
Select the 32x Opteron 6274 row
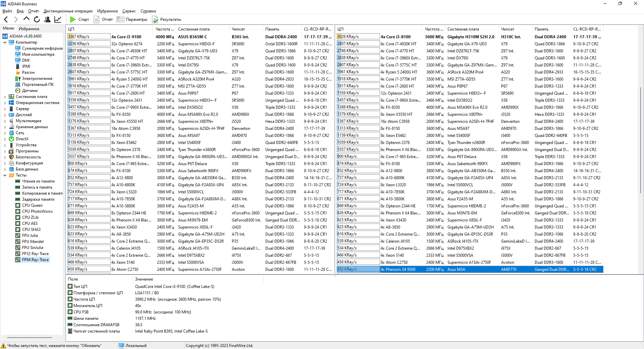(x=200, y=44)
